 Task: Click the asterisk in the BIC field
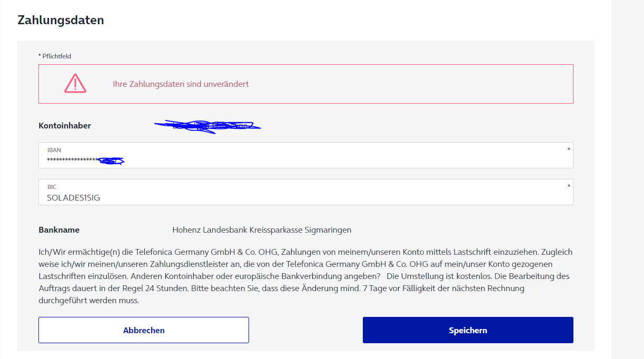569,186
